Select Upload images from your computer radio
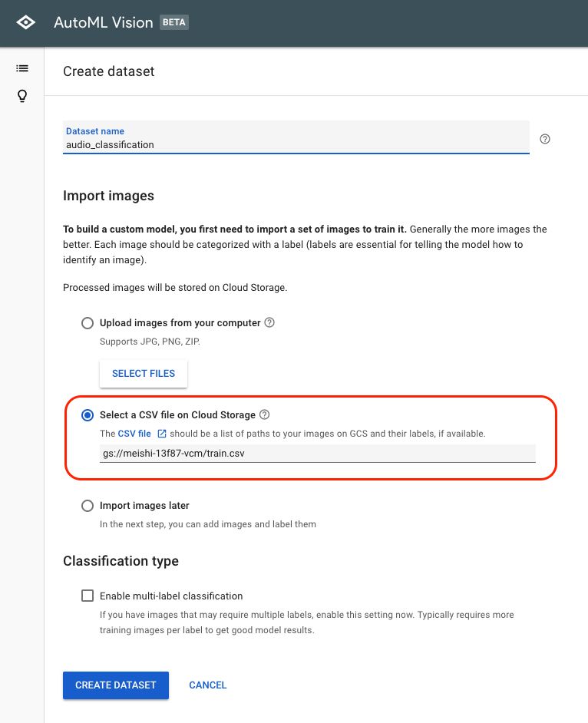The height and width of the screenshot is (723, 588). click(88, 323)
